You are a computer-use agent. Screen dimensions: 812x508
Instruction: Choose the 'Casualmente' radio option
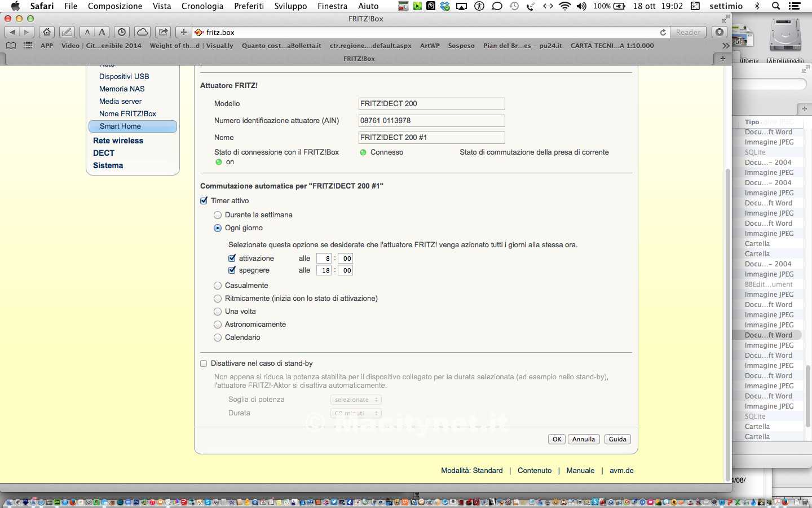tap(218, 286)
